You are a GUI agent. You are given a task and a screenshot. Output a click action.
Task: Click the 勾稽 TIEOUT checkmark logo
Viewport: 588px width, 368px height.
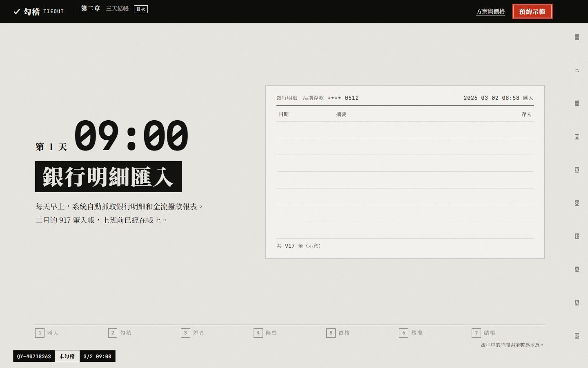pos(38,11)
